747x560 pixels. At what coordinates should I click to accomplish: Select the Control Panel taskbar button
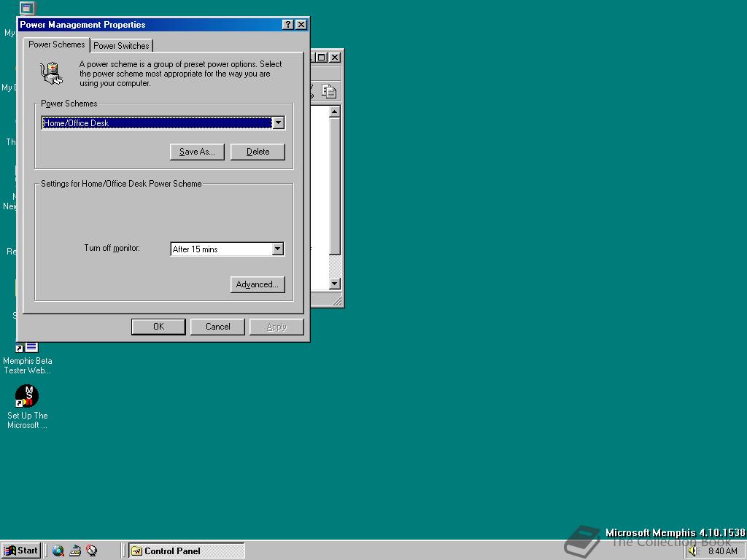tap(187, 551)
